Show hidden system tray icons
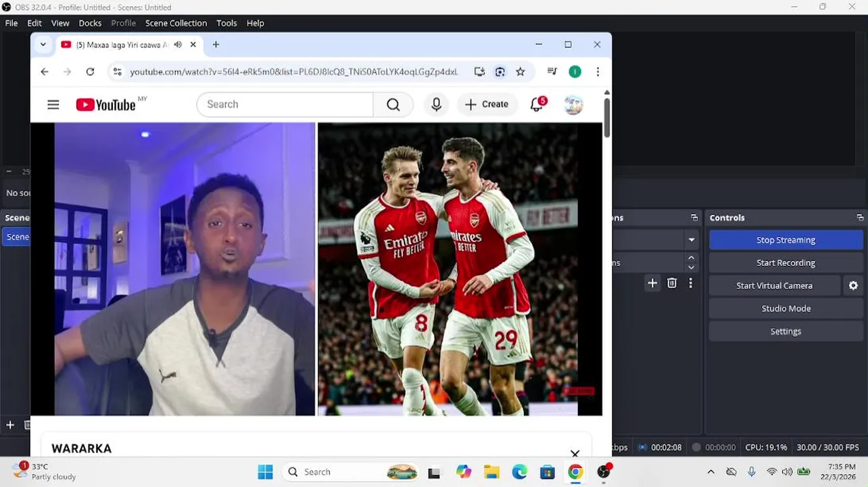Screen dimensions: 868x487 710,472
